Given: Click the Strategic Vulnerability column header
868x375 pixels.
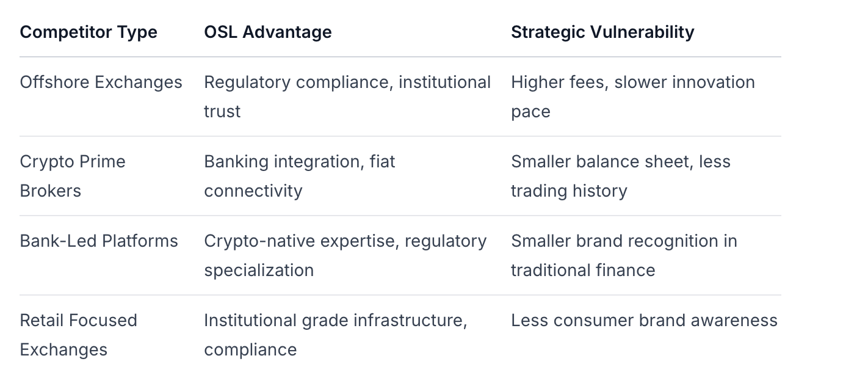Looking at the screenshot, I should (x=602, y=32).
